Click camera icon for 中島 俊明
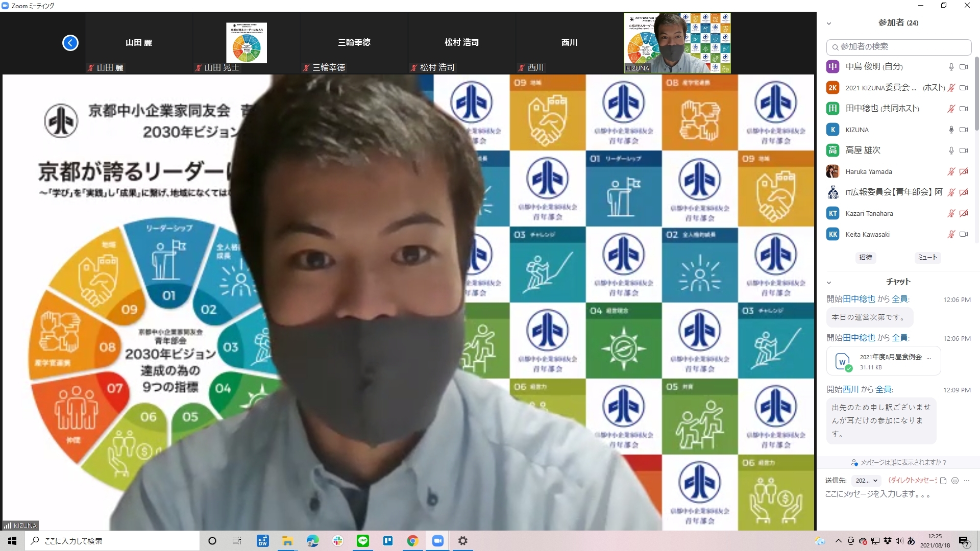Screen dimensions: 980x551 click(964, 67)
